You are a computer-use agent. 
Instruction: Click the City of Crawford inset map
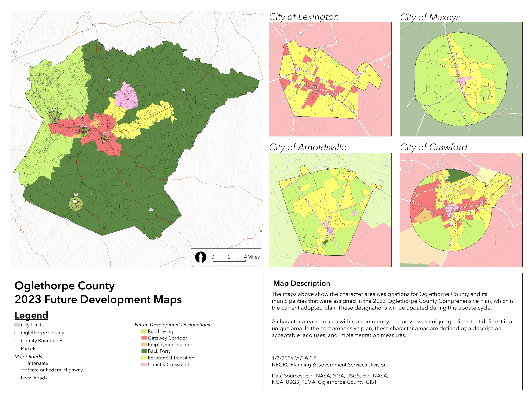(461, 210)
